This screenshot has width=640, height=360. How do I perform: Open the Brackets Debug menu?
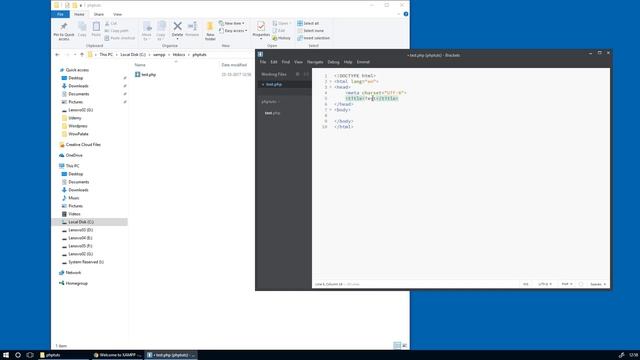333,62
